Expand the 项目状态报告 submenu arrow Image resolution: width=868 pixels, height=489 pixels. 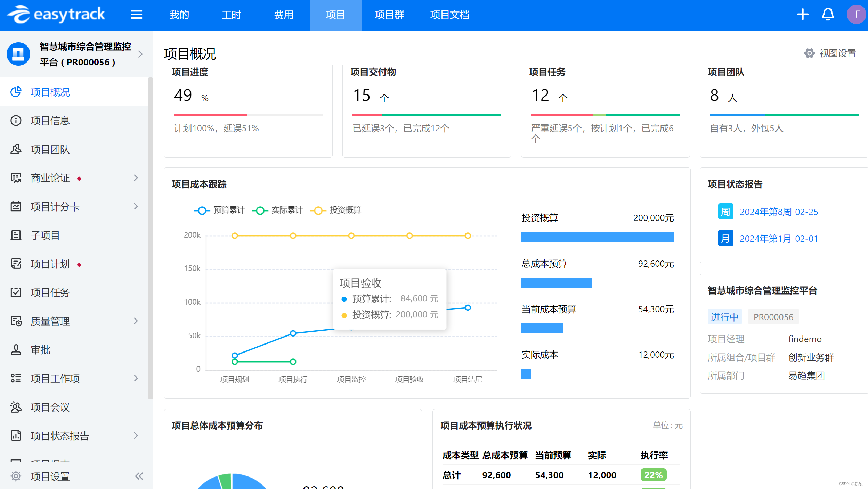[x=136, y=436]
